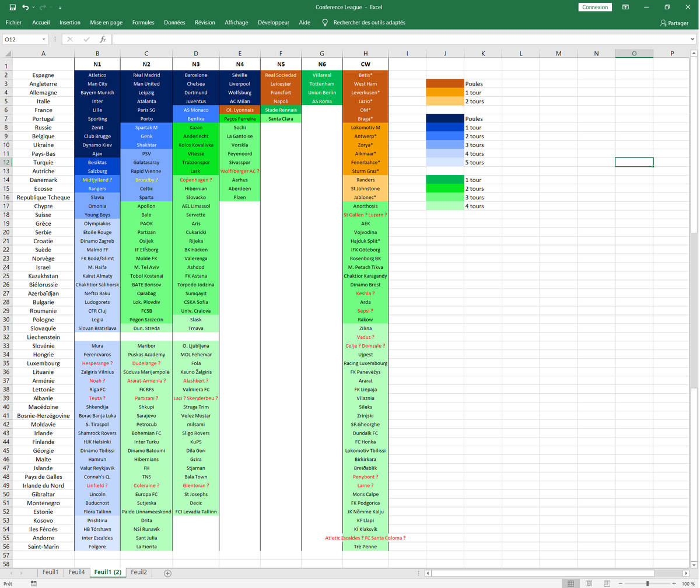700x588 pixels.
Task: Switch to Normal view icon
Action: tap(571, 583)
